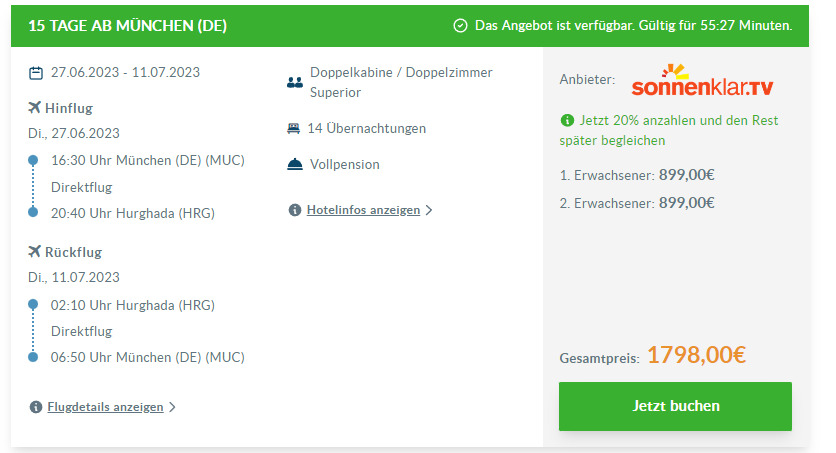
Task: Expand flight details via the chevron arrow
Action: (x=172, y=407)
